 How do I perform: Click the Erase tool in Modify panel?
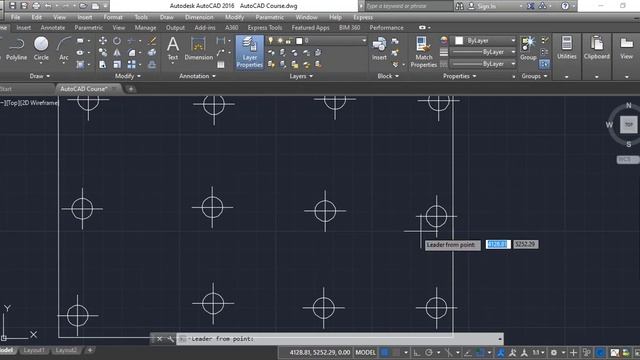(x=152, y=40)
